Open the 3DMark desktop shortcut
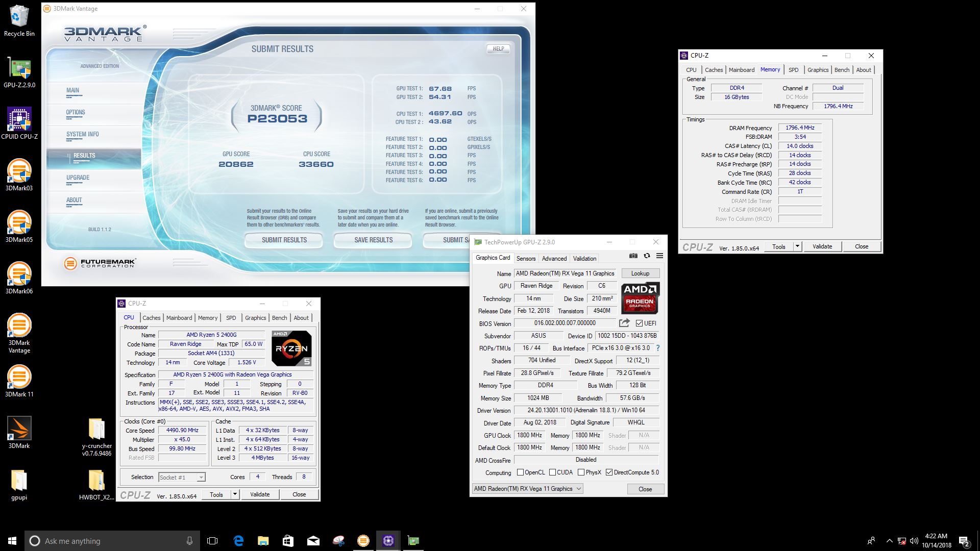Viewport: 980px width, 551px height. (19, 433)
